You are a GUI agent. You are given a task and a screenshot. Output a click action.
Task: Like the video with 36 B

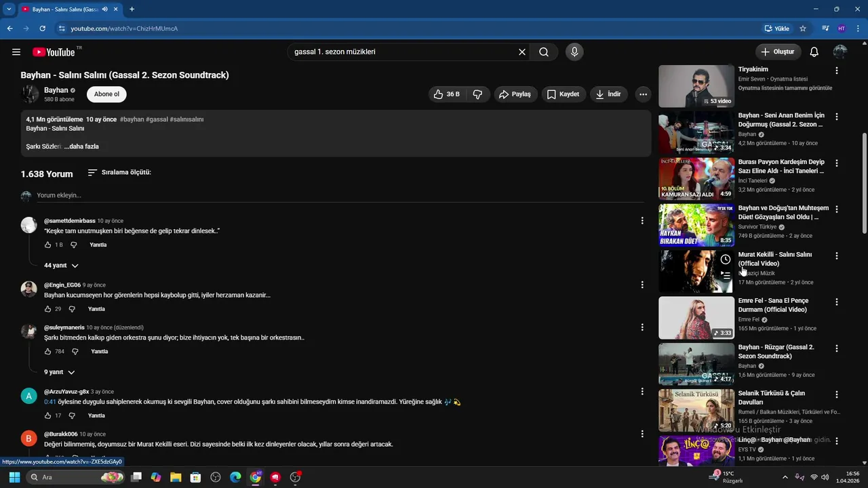[446, 94]
